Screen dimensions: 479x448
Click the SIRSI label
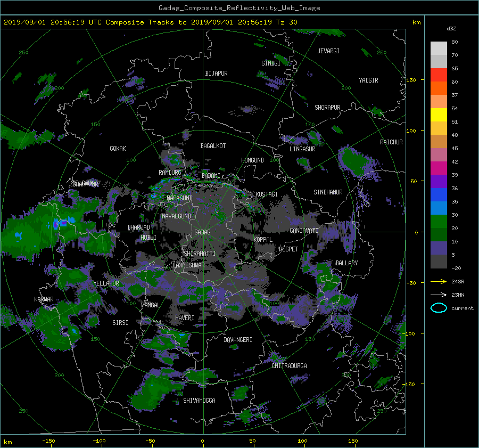(120, 323)
